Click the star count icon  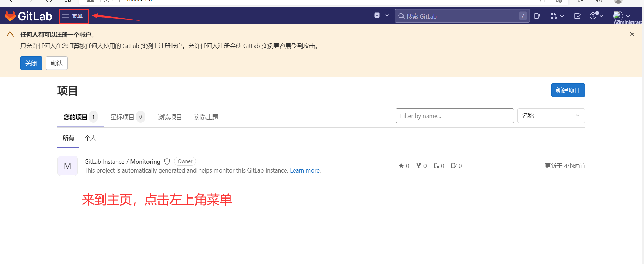tap(401, 166)
